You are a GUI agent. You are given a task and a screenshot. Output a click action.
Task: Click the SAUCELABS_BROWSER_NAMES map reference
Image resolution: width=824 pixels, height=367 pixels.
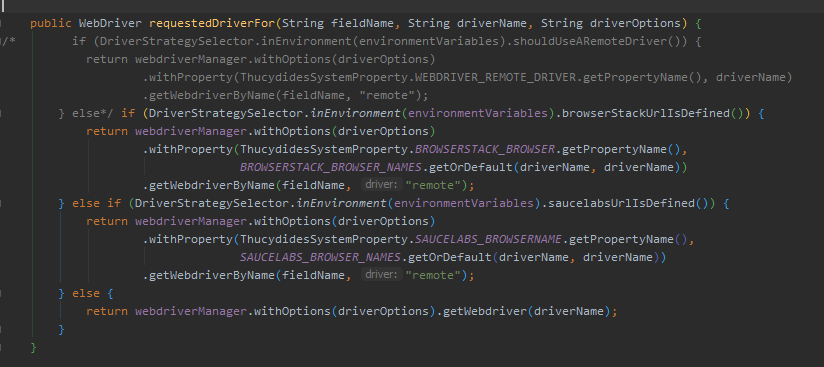pos(321,257)
